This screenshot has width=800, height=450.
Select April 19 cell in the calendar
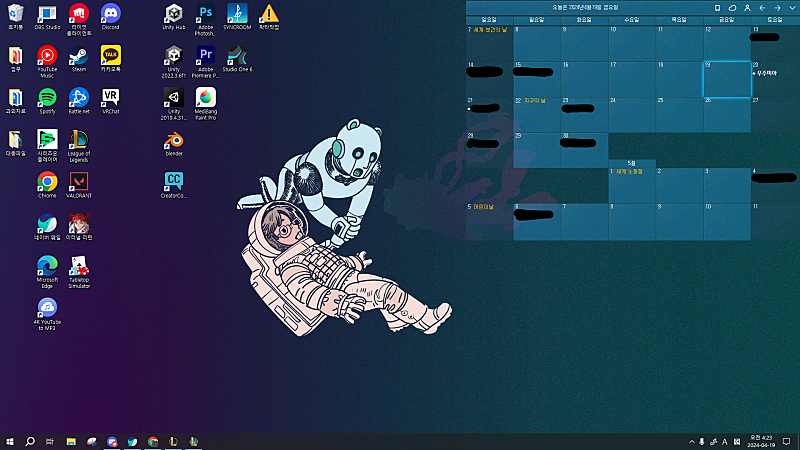(x=727, y=79)
